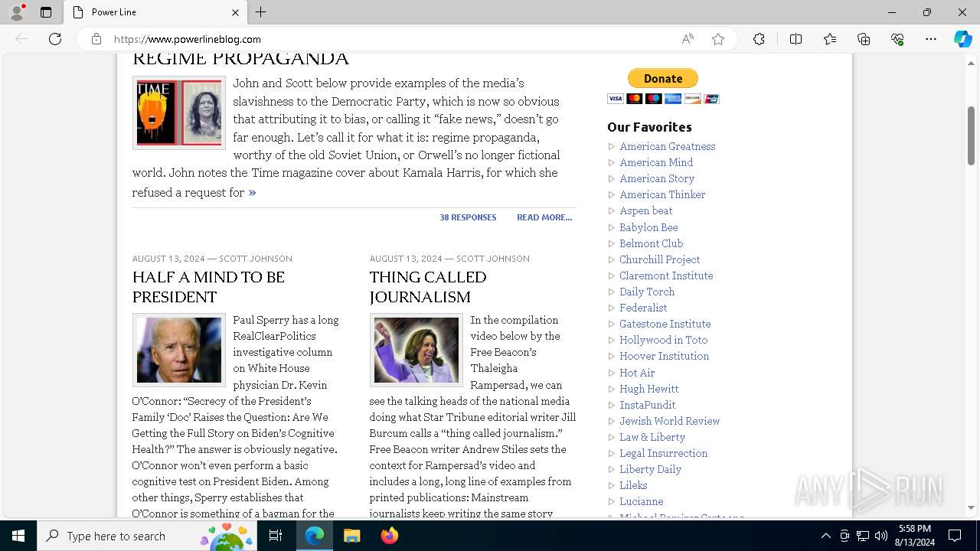The image size is (980, 551).
Task: Refresh the current page
Action: [55, 39]
